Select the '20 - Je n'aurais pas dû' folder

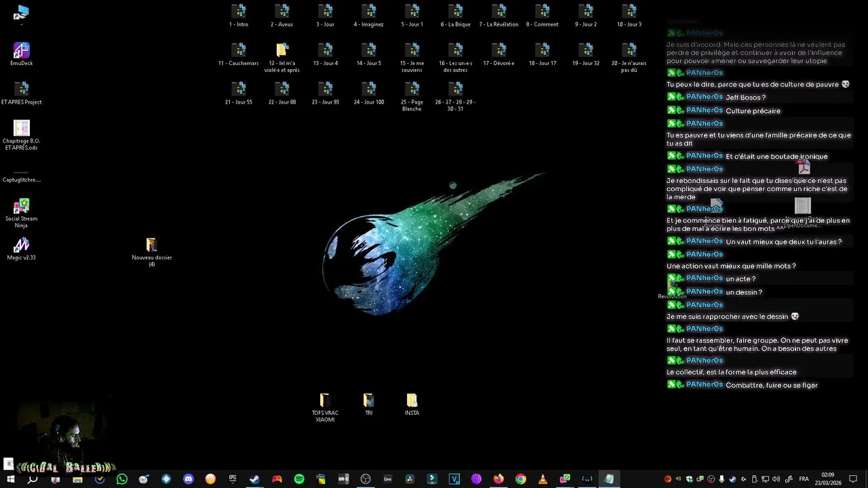629,58
